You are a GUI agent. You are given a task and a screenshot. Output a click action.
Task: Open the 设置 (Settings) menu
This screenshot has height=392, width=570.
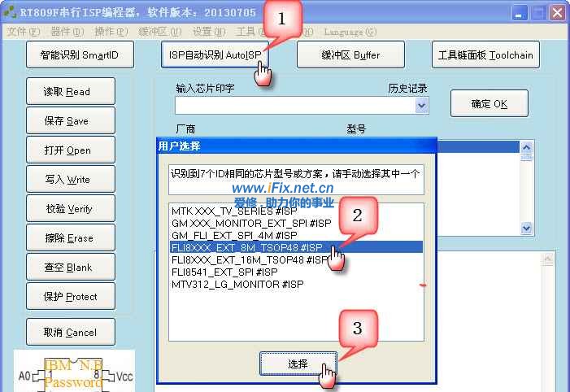pyautogui.click(x=206, y=32)
